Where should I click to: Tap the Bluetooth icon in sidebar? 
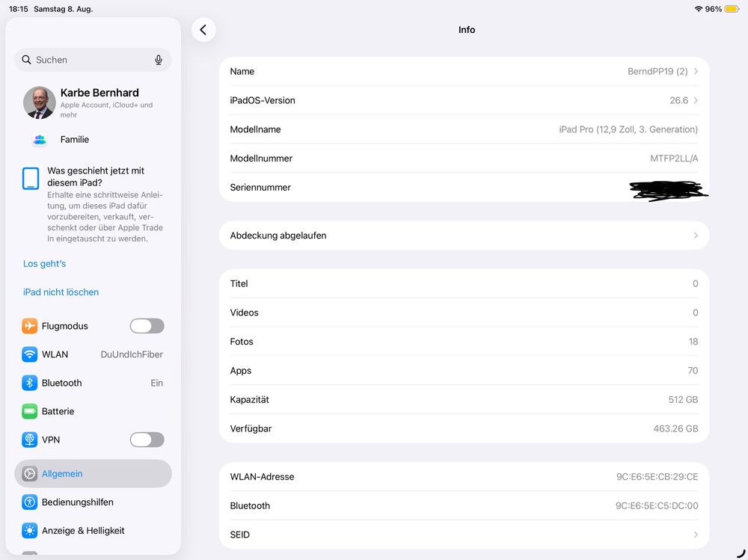[30, 383]
